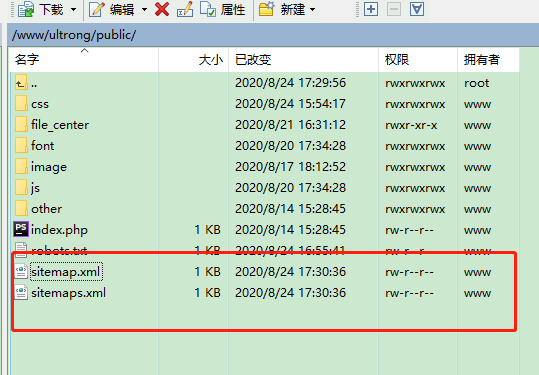Screen dimensions: 539x375
Task: Click the red X delete icon
Action: click(162, 9)
